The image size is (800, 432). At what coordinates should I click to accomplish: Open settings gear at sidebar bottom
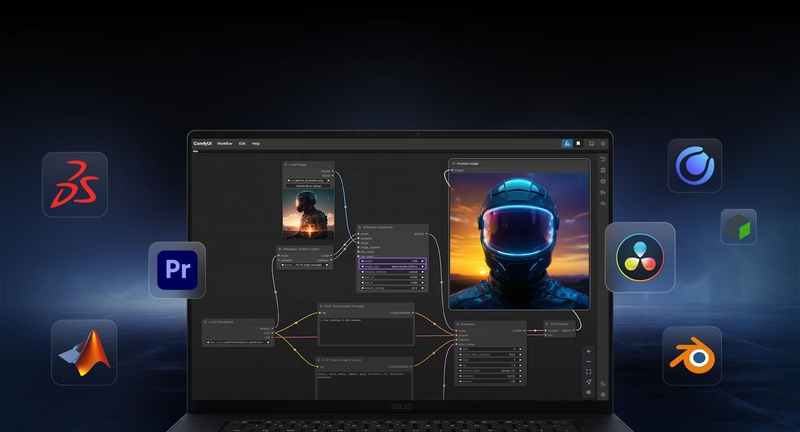click(x=603, y=395)
